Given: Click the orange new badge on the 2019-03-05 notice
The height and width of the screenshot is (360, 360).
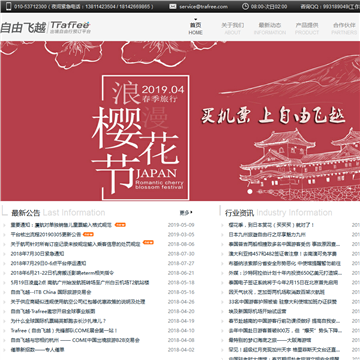Looking at the screenshot, I should click(88, 234).
